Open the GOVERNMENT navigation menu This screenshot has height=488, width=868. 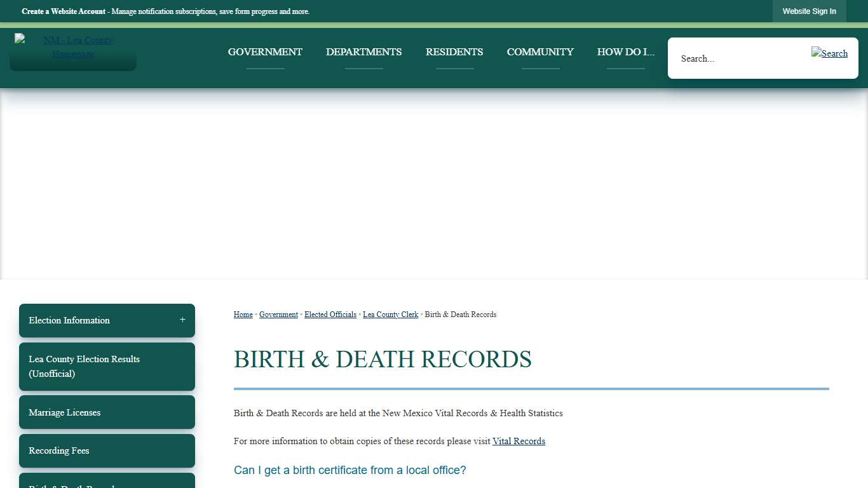(x=265, y=51)
